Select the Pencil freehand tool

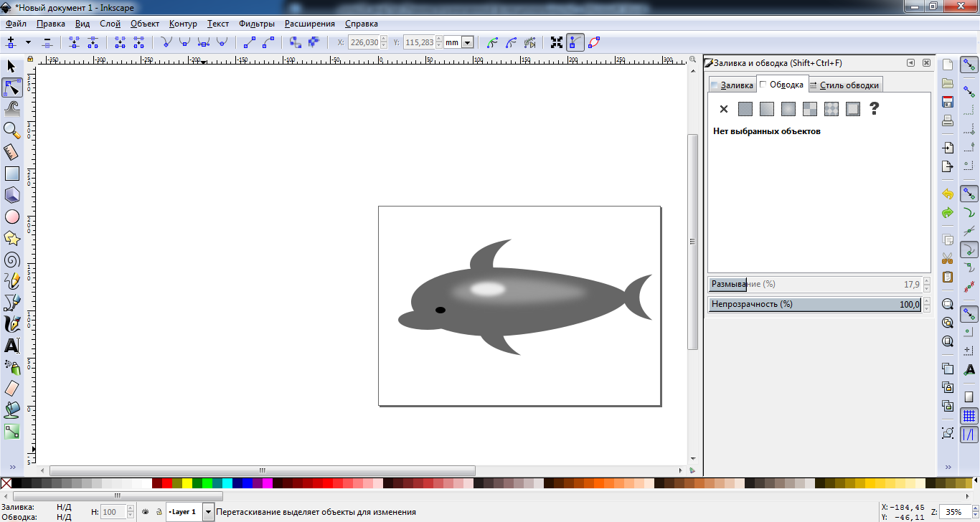pyautogui.click(x=11, y=281)
